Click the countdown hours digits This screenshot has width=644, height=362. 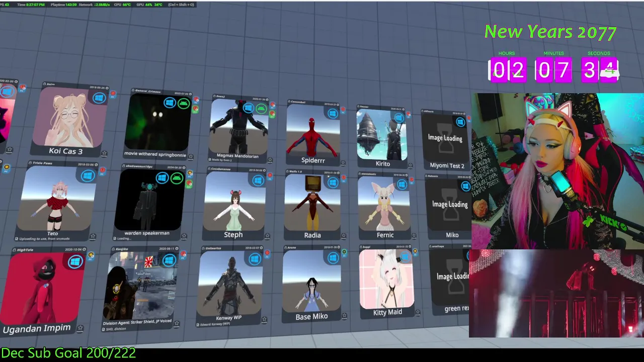click(x=507, y=70)
